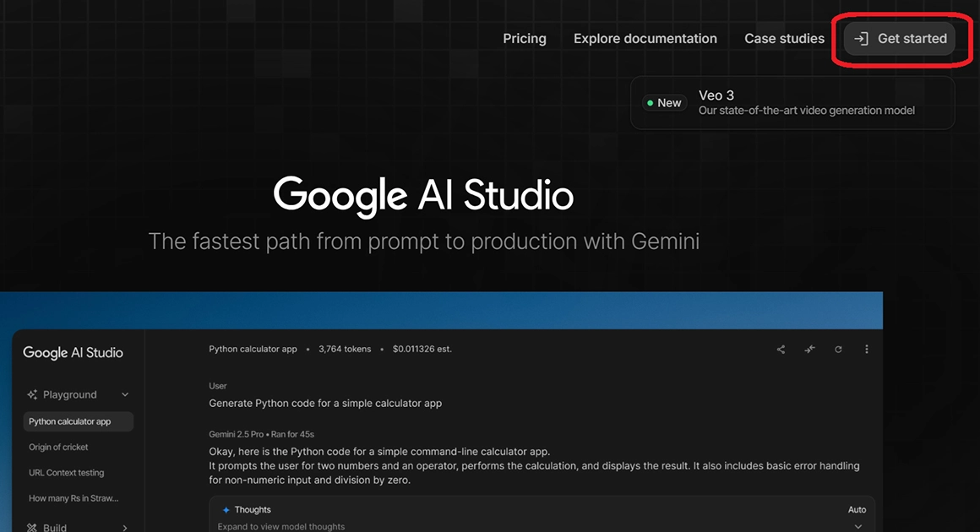Image resolution: width=980 pixels, height=532 pixels.
Task: Click the compare sparkle icon in chat header
Action: tap(809, 349)
